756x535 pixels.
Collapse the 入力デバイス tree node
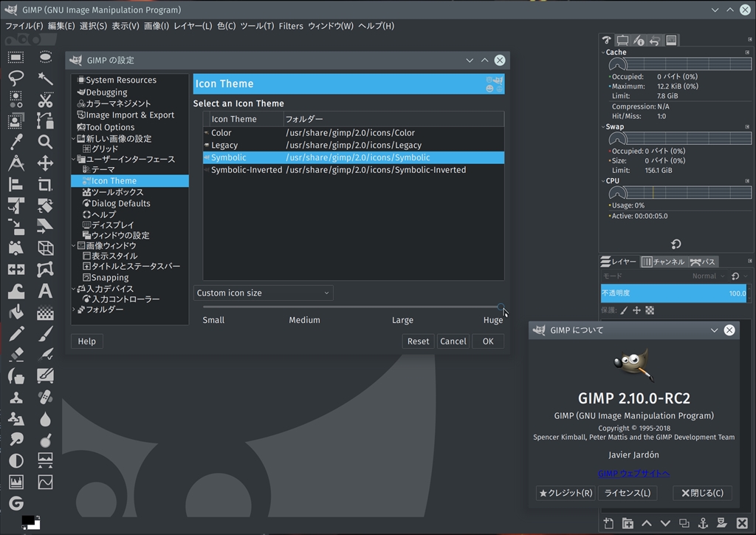click(74, 288)
